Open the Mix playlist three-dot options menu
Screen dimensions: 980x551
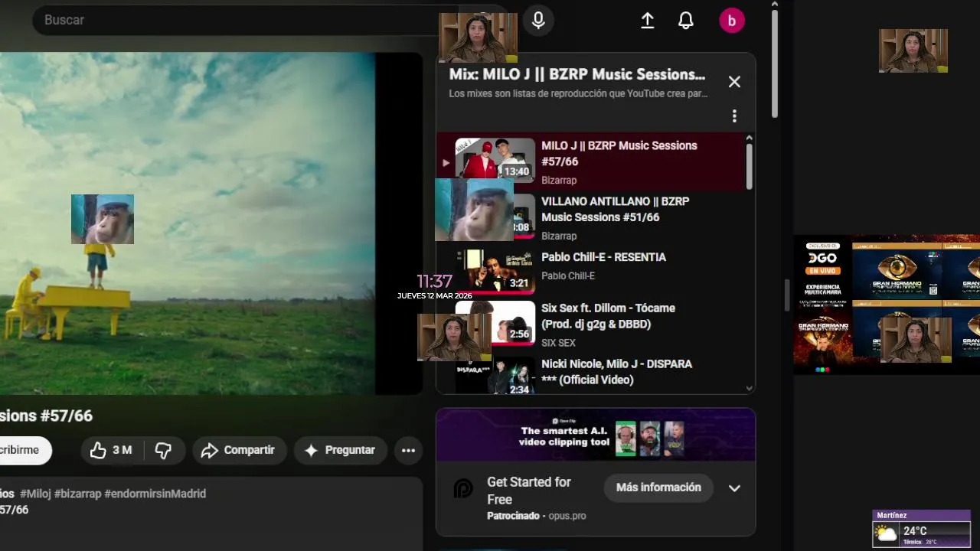pyautogui.click(x=734, y=116)
